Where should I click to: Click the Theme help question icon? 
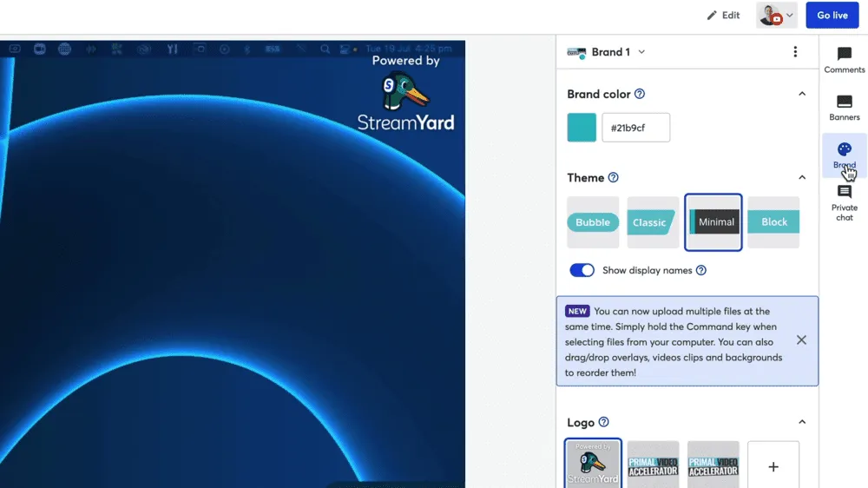click(x=613, y=178)
